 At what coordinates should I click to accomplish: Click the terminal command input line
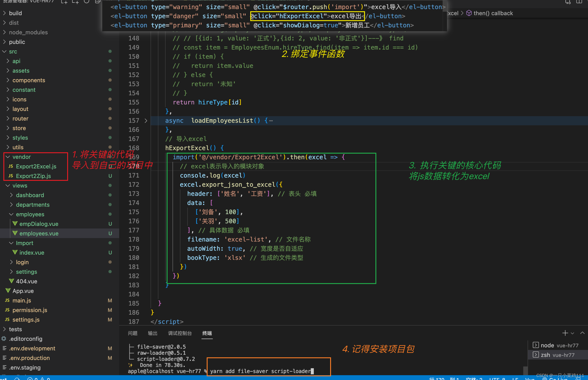[x=260, y=371]
